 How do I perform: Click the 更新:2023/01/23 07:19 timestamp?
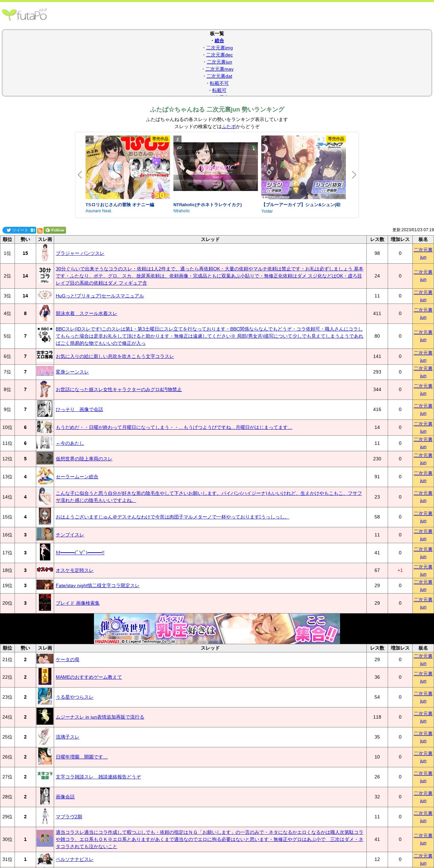click(x=413, y=230)
